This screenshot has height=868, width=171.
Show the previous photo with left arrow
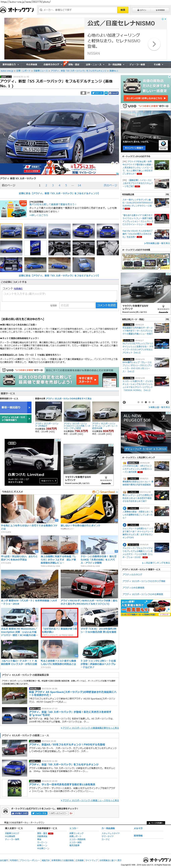point(4,134)
